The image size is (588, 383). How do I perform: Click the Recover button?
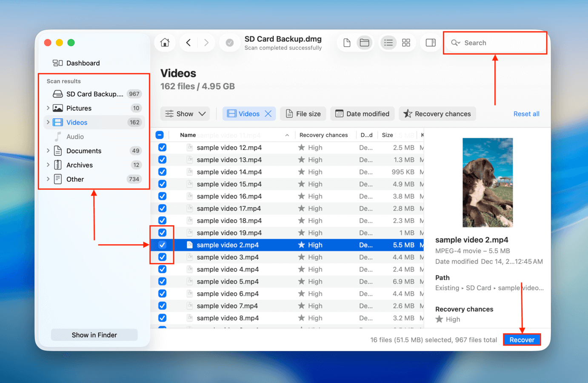(522, 339)
